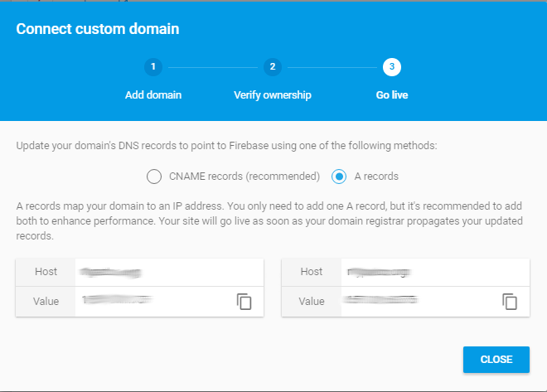
Task: Go to the Verify ownership step
Action: tap(273, 94)
